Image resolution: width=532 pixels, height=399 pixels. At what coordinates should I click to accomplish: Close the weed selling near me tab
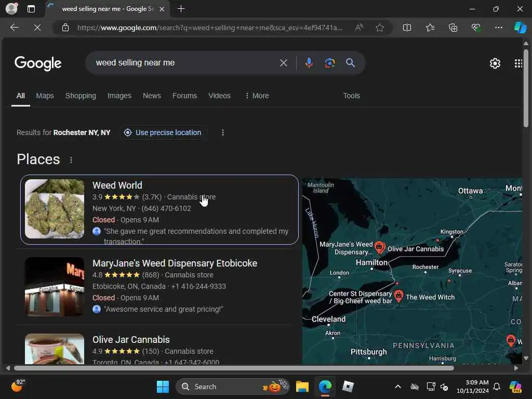[x=162, y=9]
